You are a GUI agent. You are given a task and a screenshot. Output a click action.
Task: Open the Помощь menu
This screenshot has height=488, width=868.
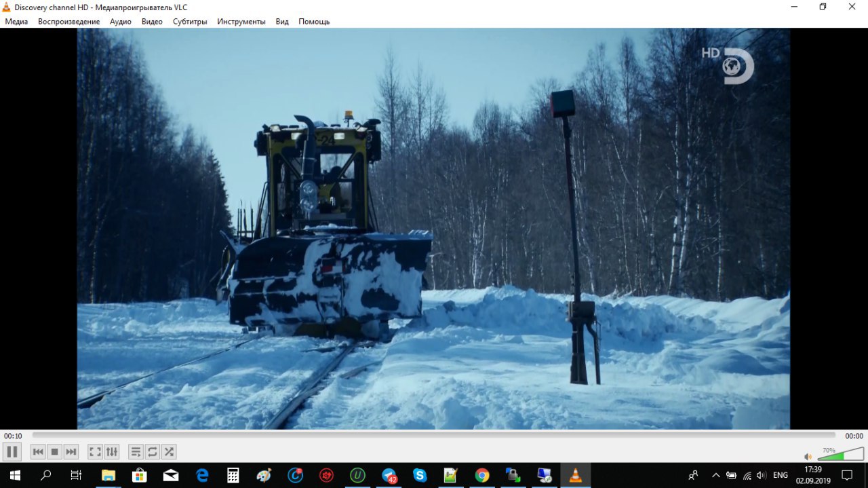tap(314, 21)
